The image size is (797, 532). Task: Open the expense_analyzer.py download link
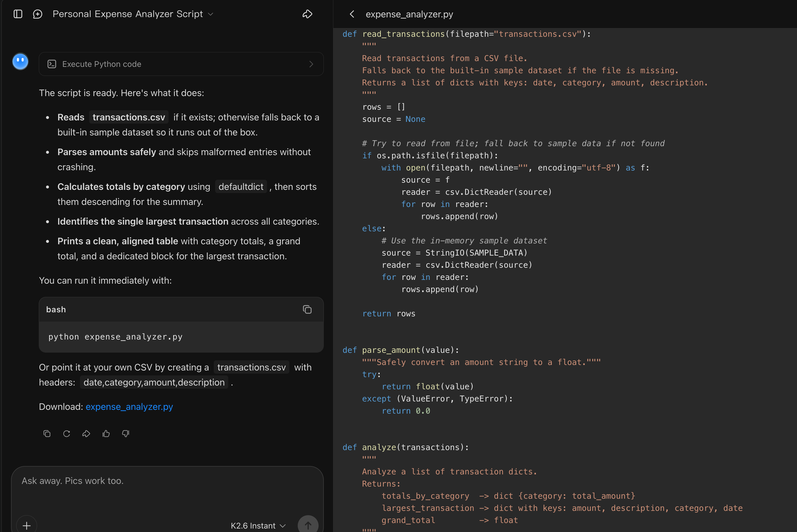coord(129,406)
